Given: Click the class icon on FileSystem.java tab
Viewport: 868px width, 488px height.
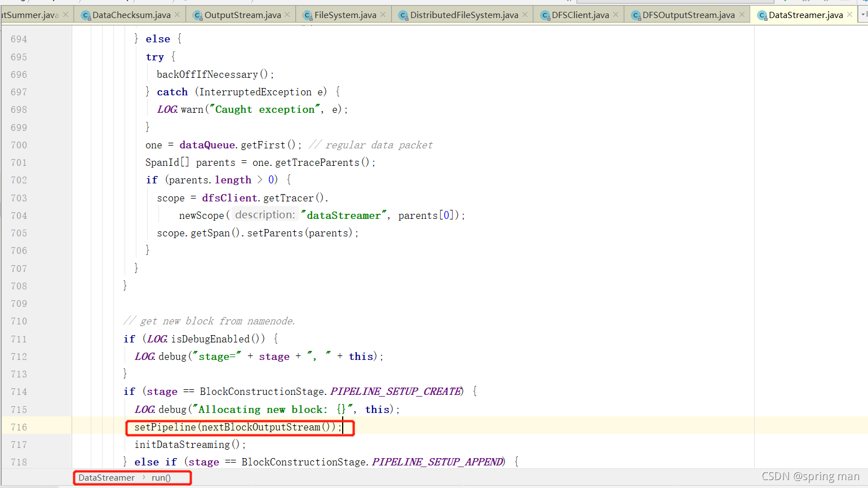Looking at the screenshot, I should (308, 15).
